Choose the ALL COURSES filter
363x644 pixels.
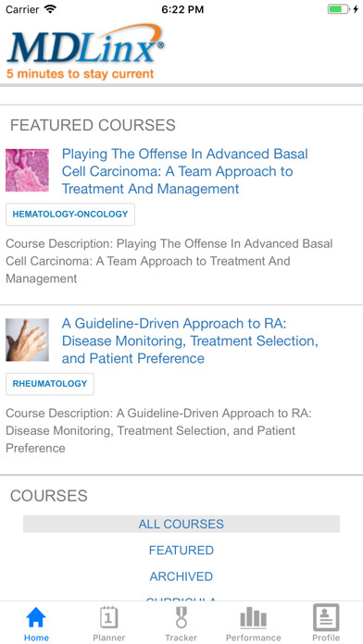pyautogui.click(x=181, y=524)
